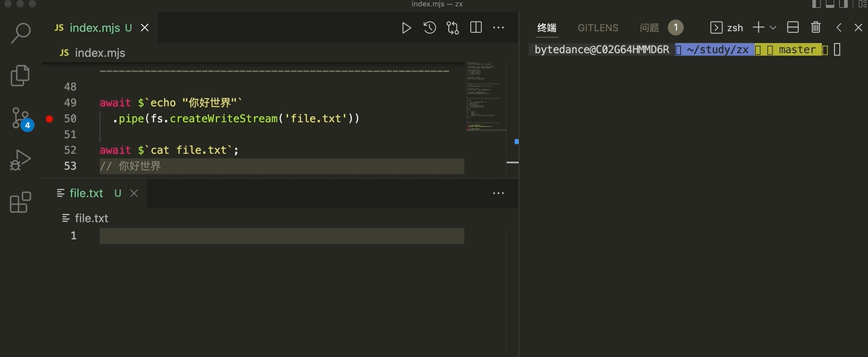868x357 pixels.
Task: Open the Run and Debug view
Action: pyautogui.click(x=20, y=160)
